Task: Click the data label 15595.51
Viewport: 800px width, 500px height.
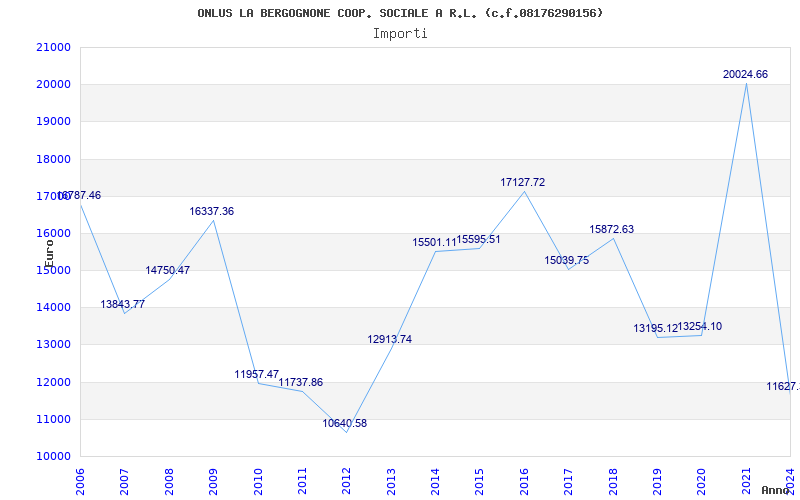Action: coord(478,239)
